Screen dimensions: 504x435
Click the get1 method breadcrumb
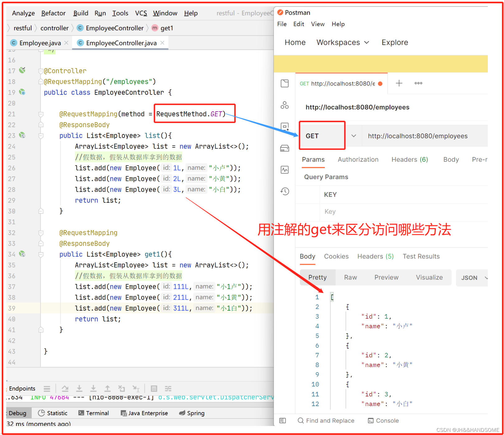click(x=163, y=28)
